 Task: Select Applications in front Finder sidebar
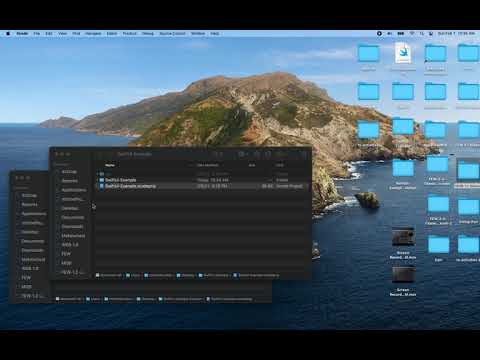74,190
